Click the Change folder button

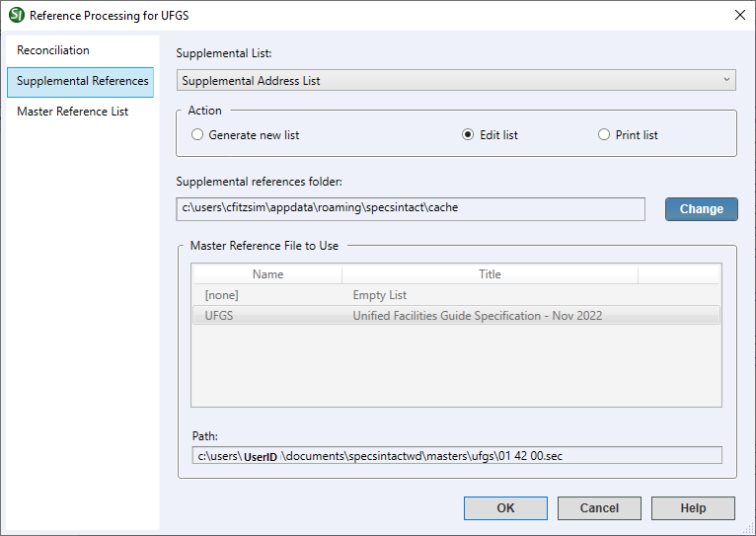point(702,209)
